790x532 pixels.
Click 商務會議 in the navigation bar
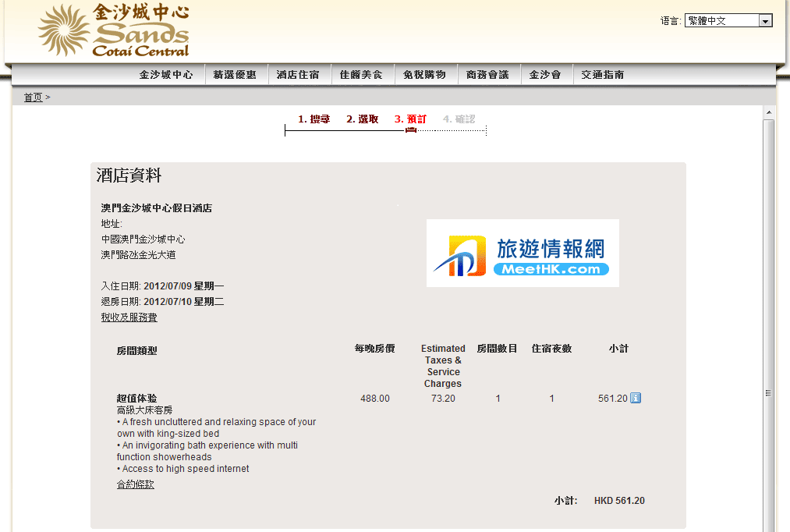[487, 75]
